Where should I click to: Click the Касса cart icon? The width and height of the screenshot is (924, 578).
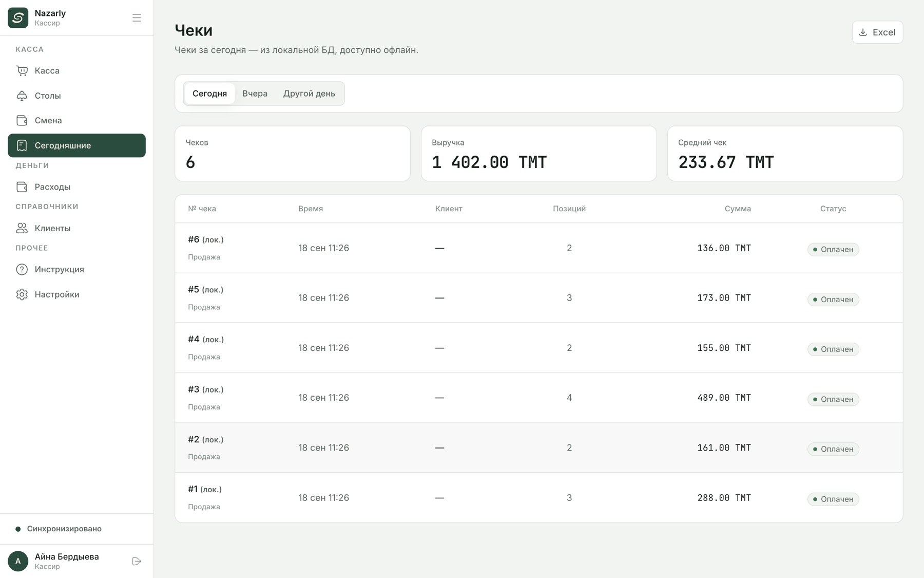tap(22, 71)
